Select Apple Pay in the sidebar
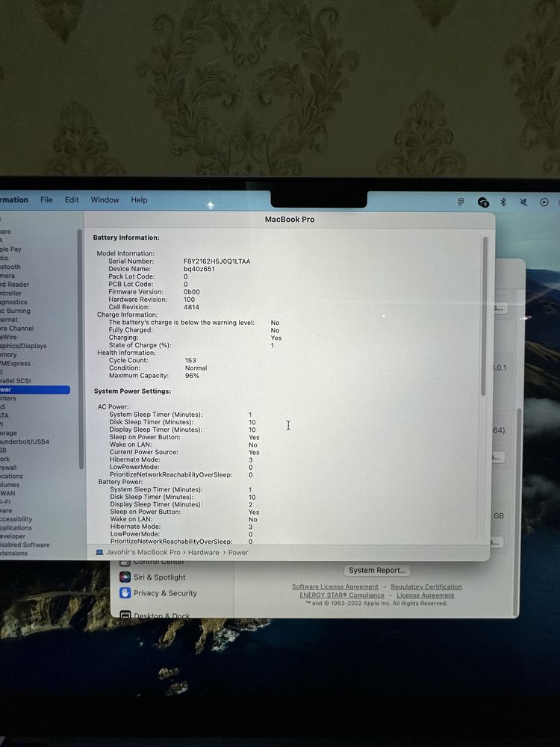The width and height of the screenshot is (560, 747). tap(10, 249)
